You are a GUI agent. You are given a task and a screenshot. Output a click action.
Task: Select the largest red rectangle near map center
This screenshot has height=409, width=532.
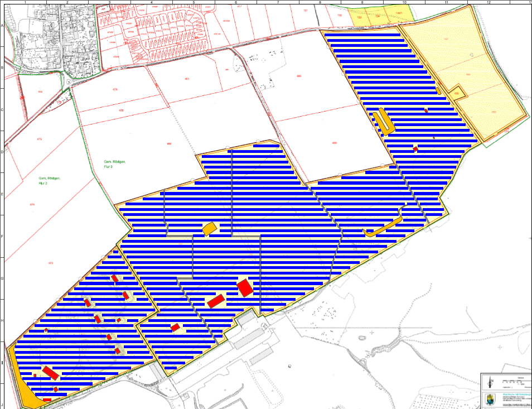tap(245, 288)
